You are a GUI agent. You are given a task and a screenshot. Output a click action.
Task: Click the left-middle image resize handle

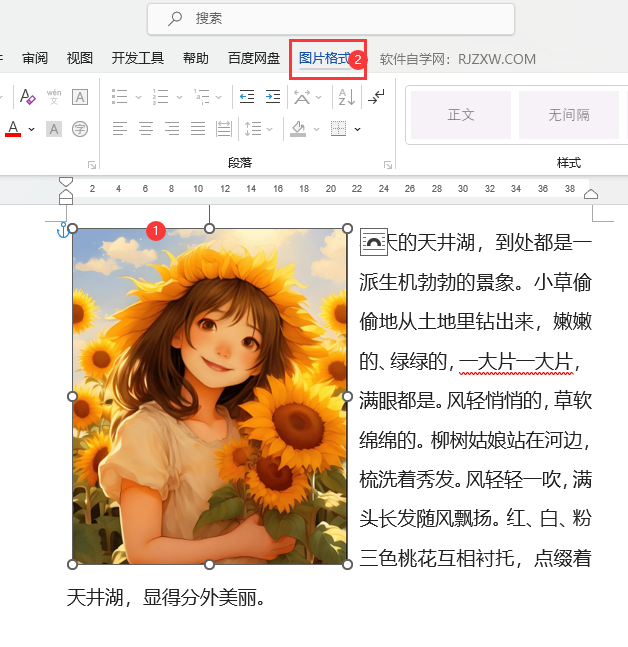tap(72, 397)
